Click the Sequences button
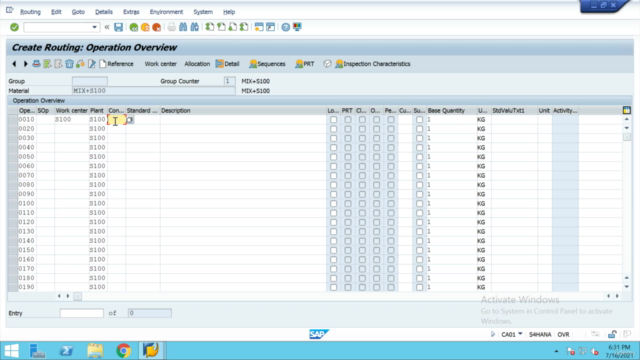This screenshot has height=360, width=640. (x=267, y=64)
